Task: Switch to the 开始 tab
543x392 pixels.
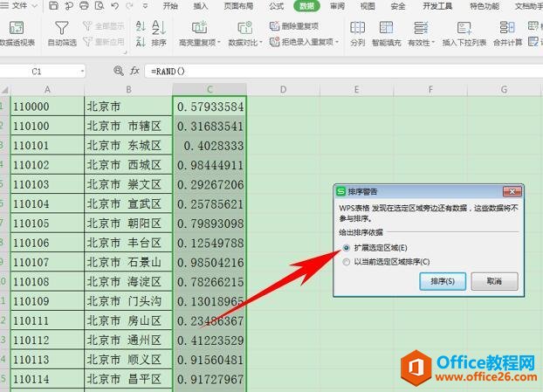Action: (x=170, y=6)
